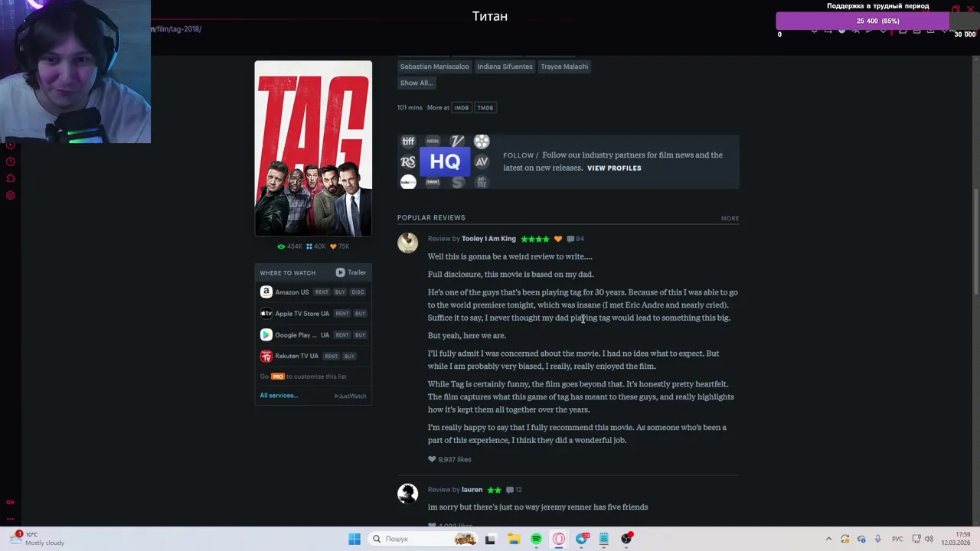The width and height of the screenshot is (980, 551).
Task: Open the TMDB link
Action: click(x=485, y=108)
